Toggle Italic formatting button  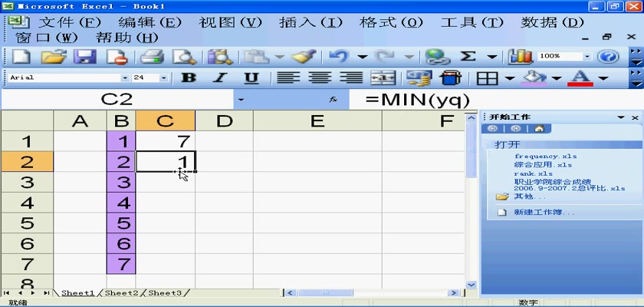tap(220, 78)
